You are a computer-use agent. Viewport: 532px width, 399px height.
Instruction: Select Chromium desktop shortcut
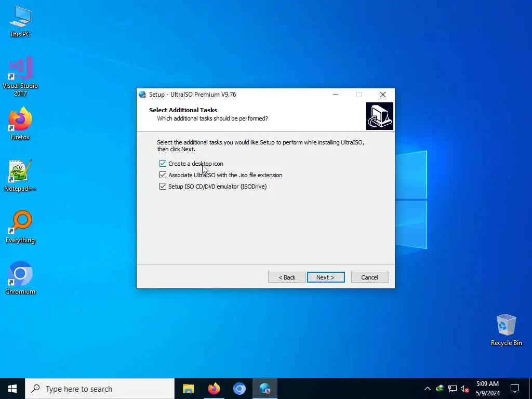tap(20, 278)
